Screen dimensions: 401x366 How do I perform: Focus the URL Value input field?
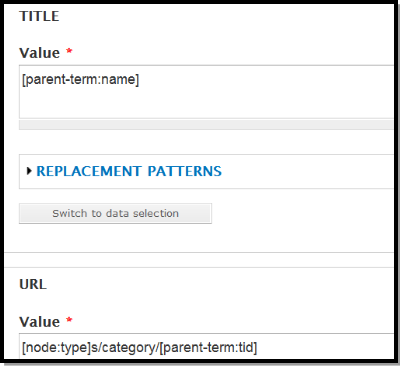pos(207,346)
